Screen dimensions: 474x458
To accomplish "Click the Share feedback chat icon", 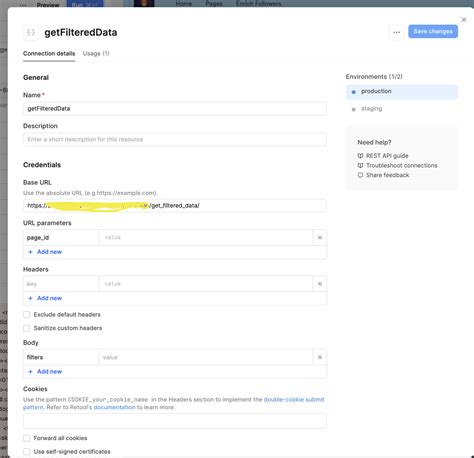I will tap(360, 175).
